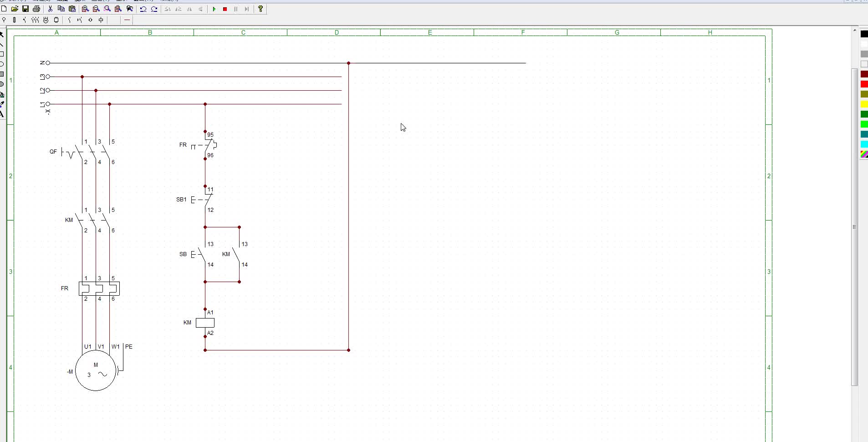This screenshot has width=868, height=442.
Task: Select the relay coil box component icon
Action: click(101, 20)
